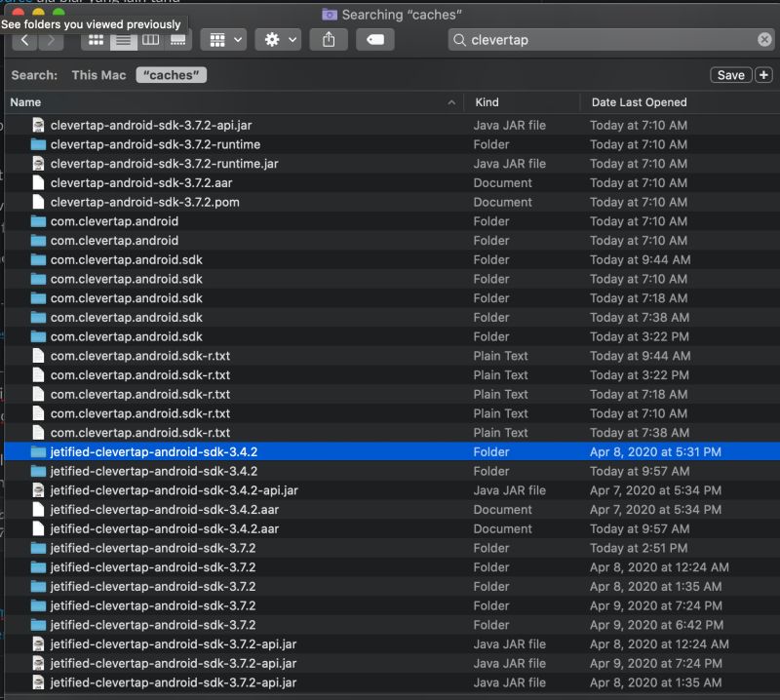Switch to column view in the toolbar
This screenshot has width=780, height=700.
click(149, 40)
